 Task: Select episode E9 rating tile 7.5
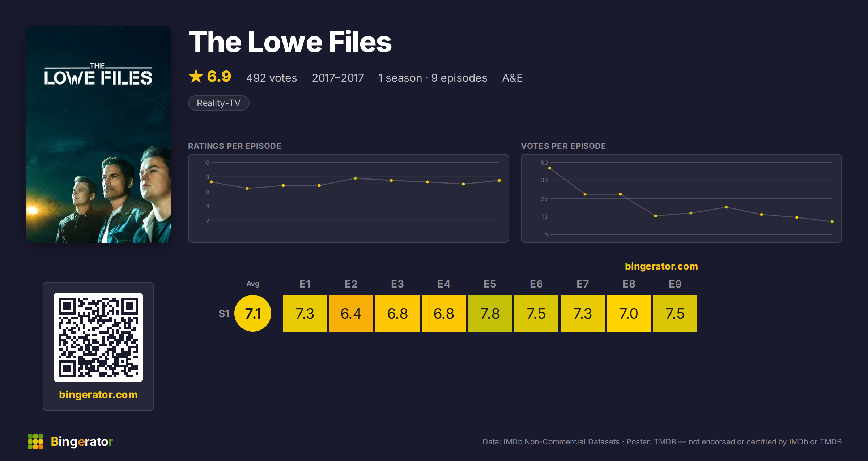tap(675, 313)
